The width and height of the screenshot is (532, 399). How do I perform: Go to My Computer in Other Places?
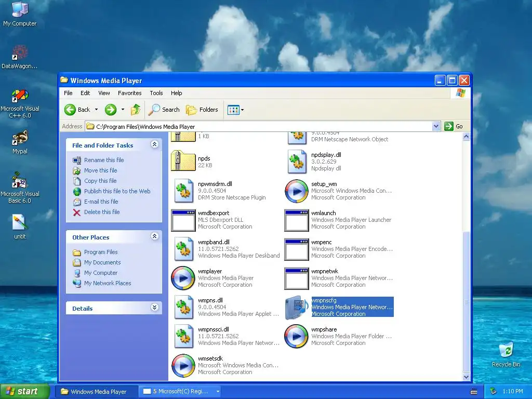click(101, 273)
